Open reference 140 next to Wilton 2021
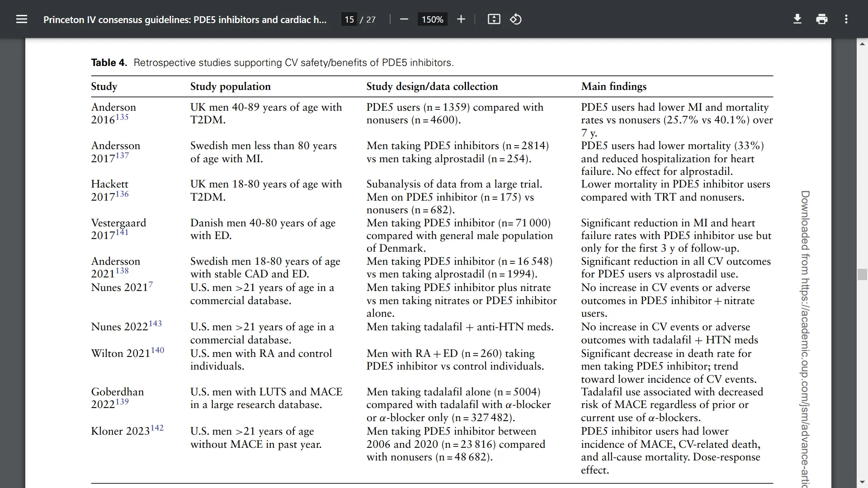Image resolution: width=868 pixels, height=488 pixels. coord(157,350)
